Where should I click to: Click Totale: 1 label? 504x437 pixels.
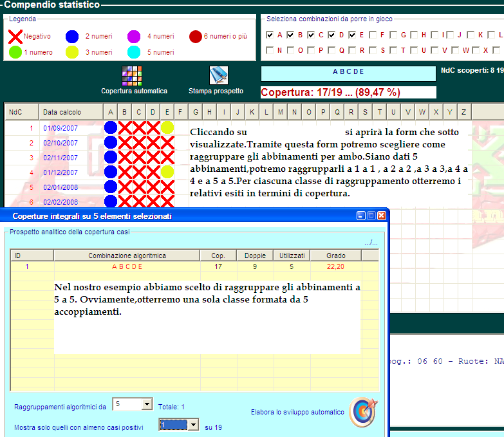pos(171,407)
